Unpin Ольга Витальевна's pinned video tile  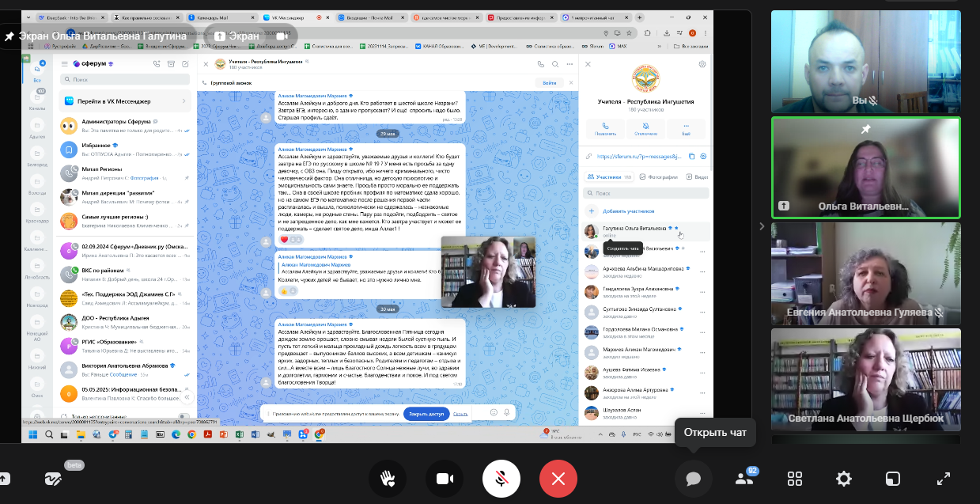pos(865,129)
